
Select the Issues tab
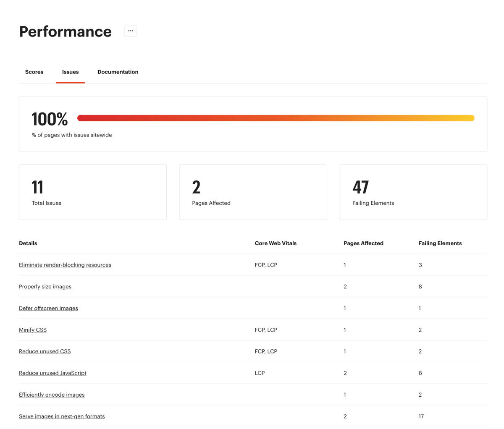tap(70, 72)
